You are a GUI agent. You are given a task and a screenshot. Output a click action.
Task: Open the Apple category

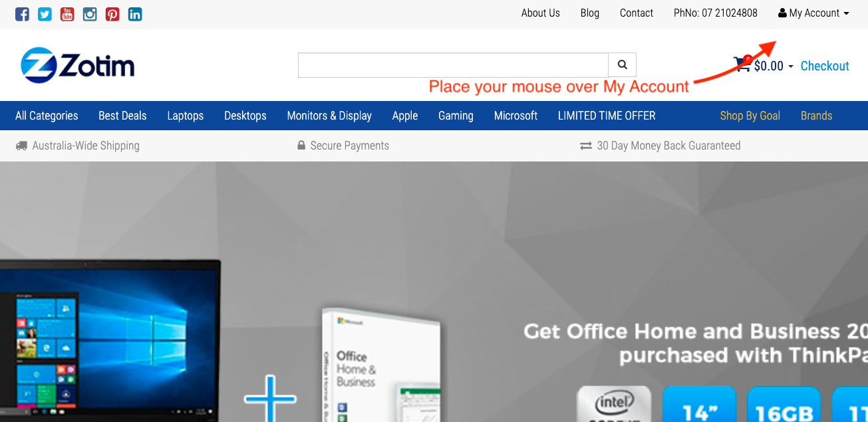tap(405, 116)
